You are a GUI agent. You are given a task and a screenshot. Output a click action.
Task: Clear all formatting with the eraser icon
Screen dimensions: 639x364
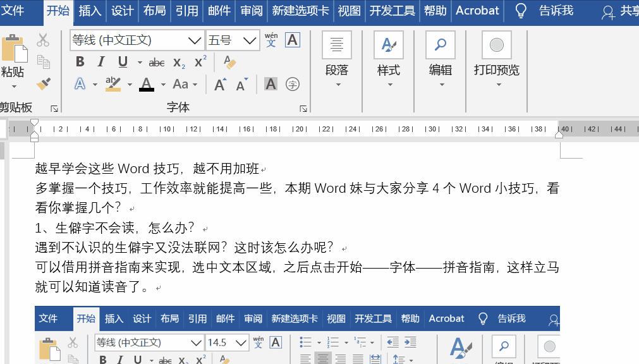[x=229, y=63]
